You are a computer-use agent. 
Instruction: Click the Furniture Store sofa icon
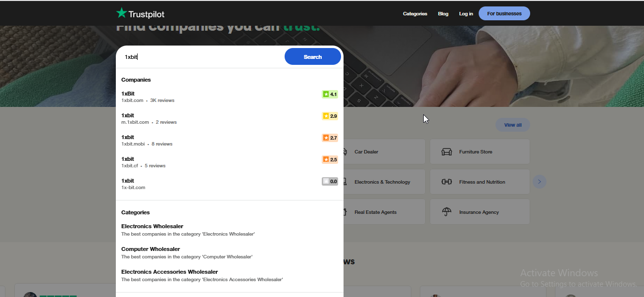pyautogui.click(x=446, y=152)
